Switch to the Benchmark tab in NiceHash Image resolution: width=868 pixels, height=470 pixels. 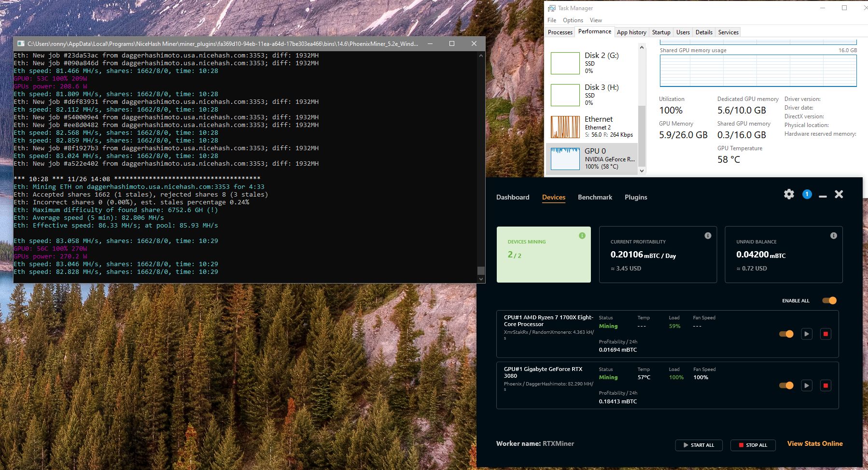pyautogui.click(x=595, y=197)
